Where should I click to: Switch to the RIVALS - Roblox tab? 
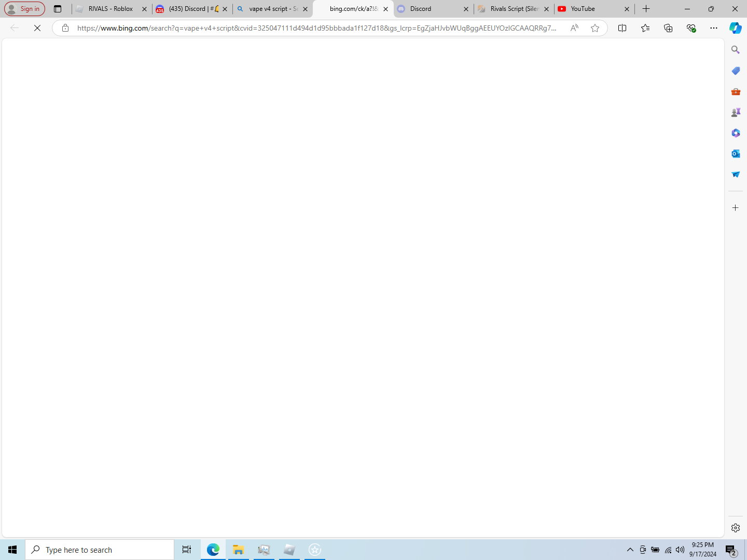(111, 9)
